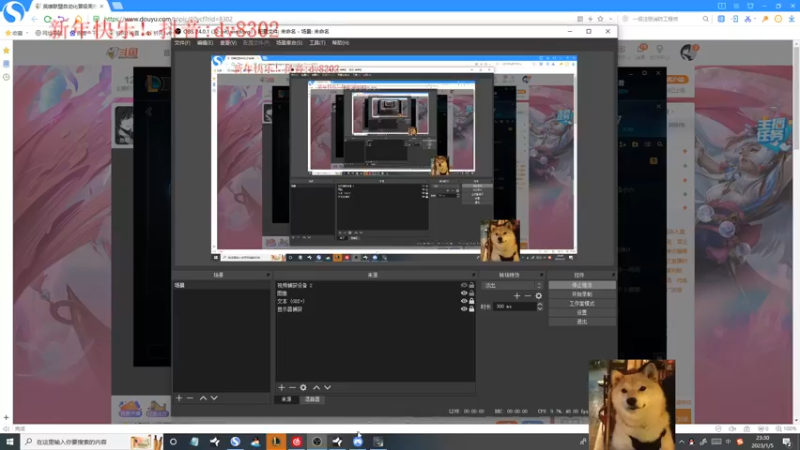Remove selected source with minus icon
The image size is (800, 450).
point(292,387)
